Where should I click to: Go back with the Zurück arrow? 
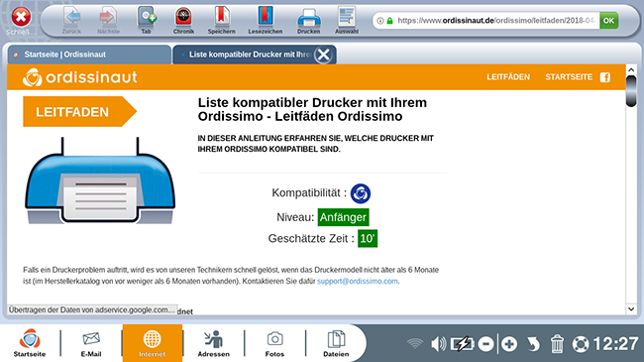(71, 21)
